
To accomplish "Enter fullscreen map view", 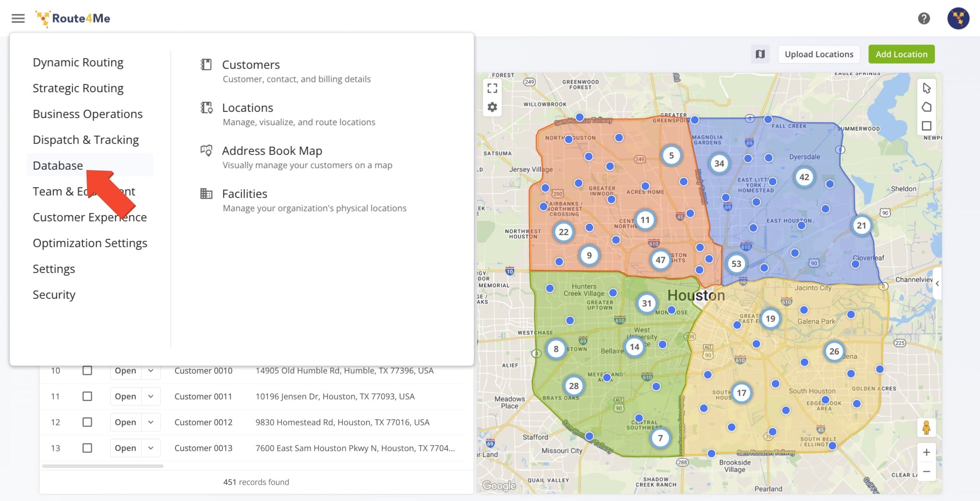I will tap(492, 88).
